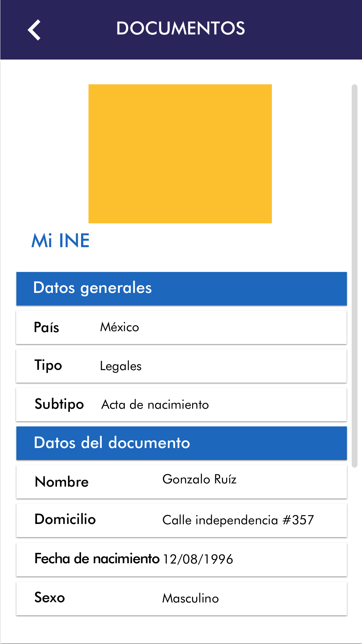Tap the Acta de nacimiento subtype text
The image size is (362, 644).
click(155, 405)
